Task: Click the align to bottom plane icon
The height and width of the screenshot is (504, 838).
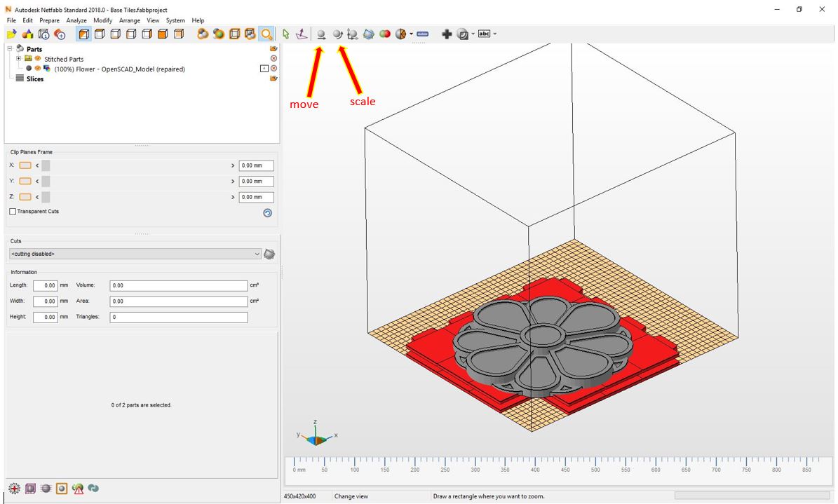Action: [302, 34]
